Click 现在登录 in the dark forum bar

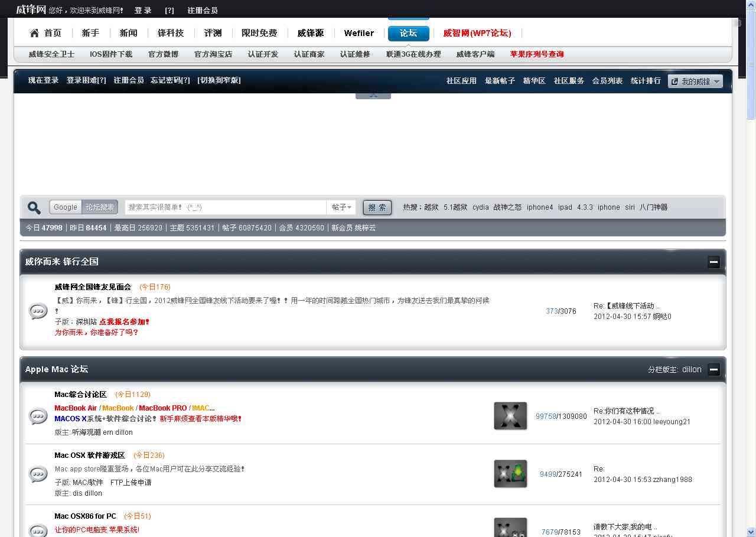point(44,80)
